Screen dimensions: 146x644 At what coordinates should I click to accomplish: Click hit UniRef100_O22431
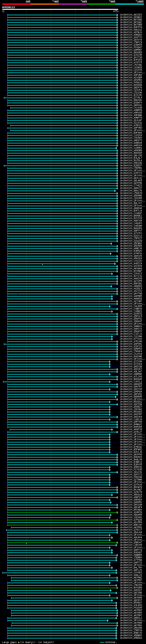point(131,123)
